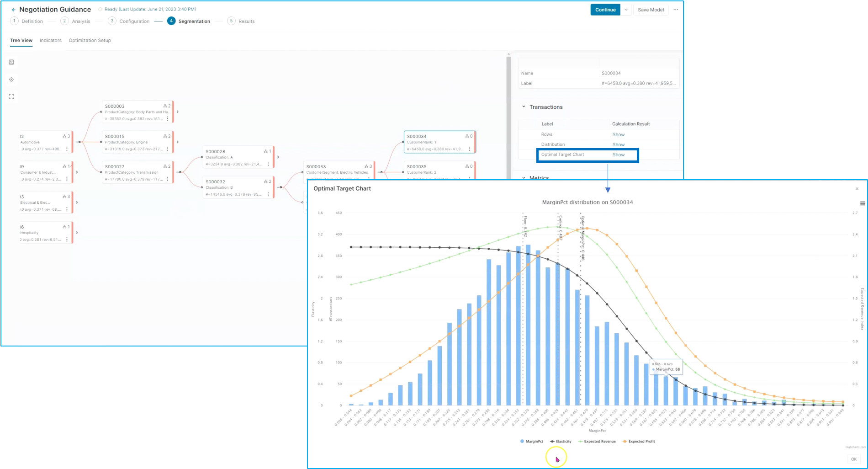Open the more options ellipsis menu
Viewport: 868px width, 469px height.
676,10
